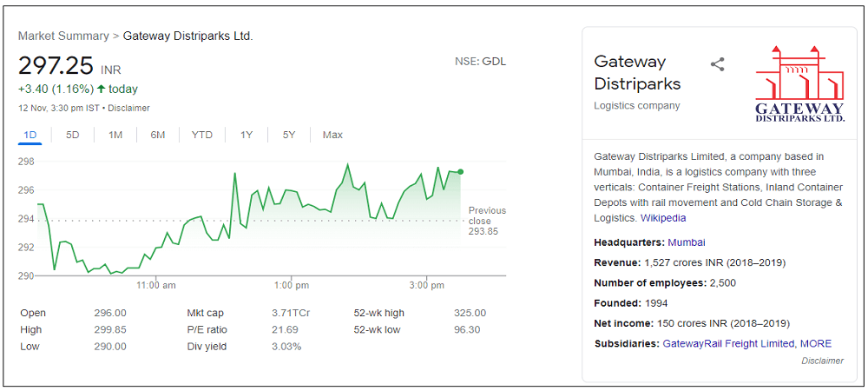Open the Mumbai headquarters link
The height and width of the screenshot is (391, 868).
click(x=687, y=242)
